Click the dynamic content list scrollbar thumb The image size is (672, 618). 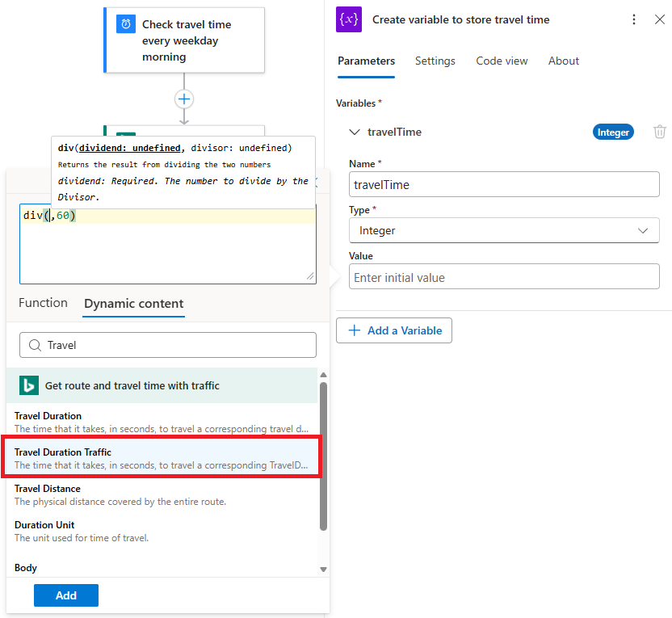point(324,456)
